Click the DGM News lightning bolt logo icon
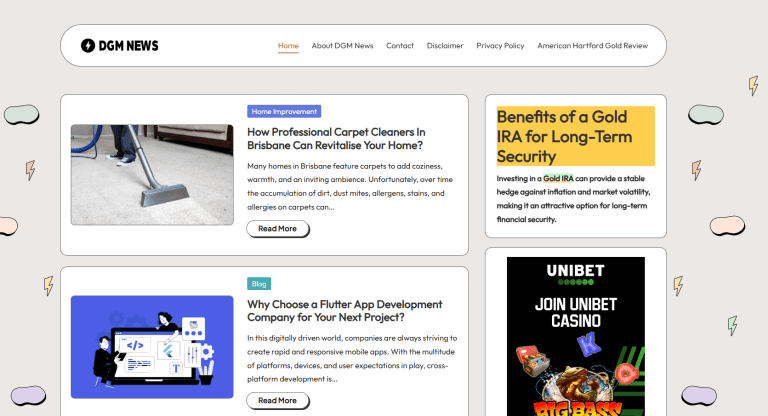The width and height of the screenshot is (768, 416). click(88, 46)
